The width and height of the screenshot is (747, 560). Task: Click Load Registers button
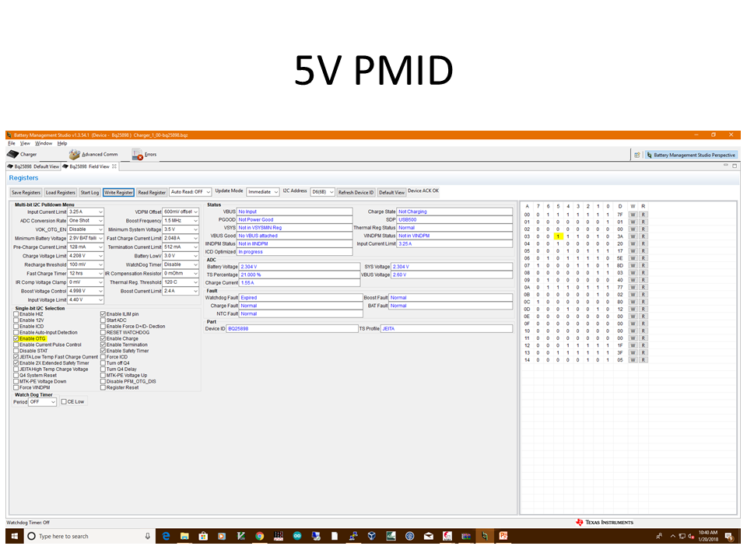[60, 192]
